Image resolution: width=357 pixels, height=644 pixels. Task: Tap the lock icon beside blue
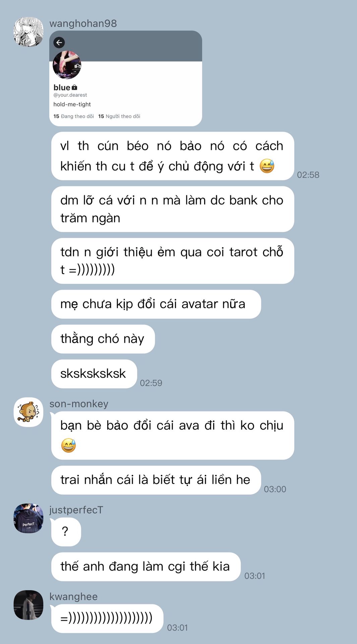click(x=74, y=88)
